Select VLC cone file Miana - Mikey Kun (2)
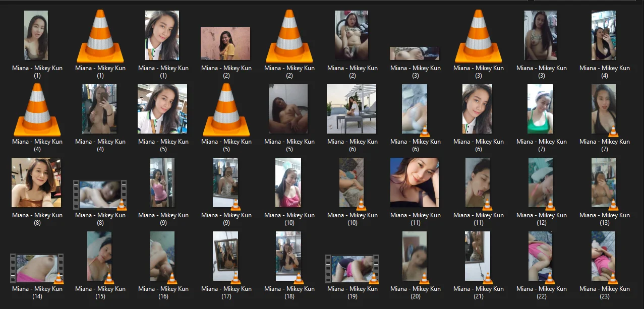The height and width of the screenshot is (309, 644). [289, 36]
